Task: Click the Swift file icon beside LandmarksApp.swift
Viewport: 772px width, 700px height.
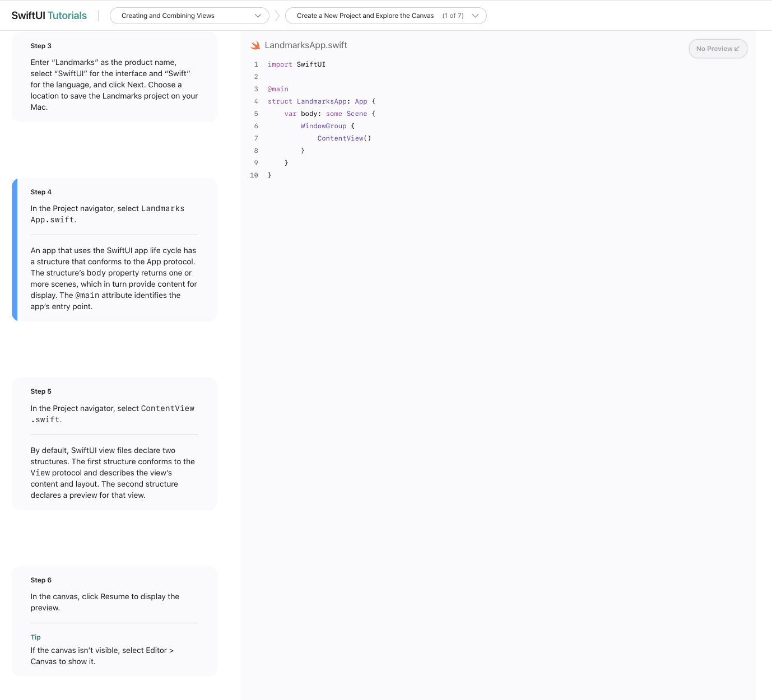Action: tap(255, 45)
